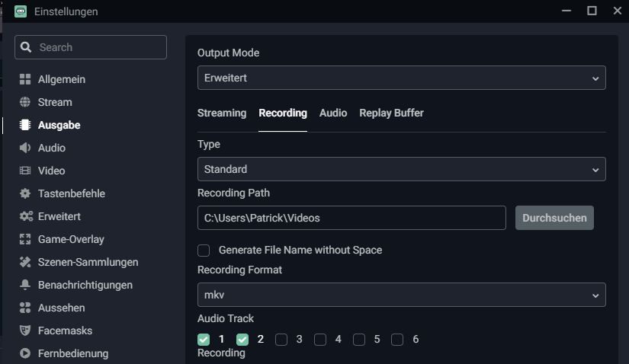This screenshot has width=629, height=364.
Task: Click the Tastenbefehle gear icon
Action: (x=25, y=193)
